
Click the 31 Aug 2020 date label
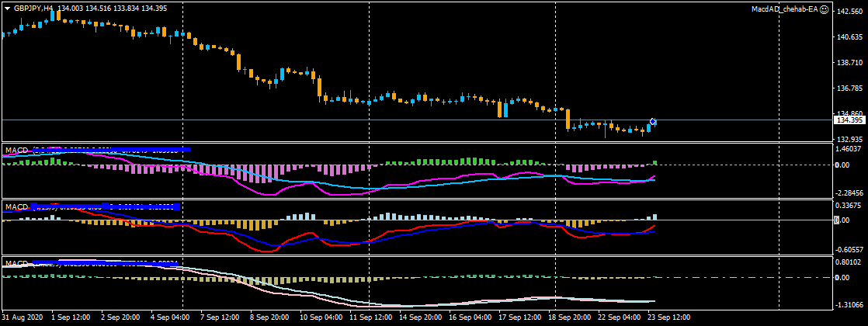(x=23, y=317)
